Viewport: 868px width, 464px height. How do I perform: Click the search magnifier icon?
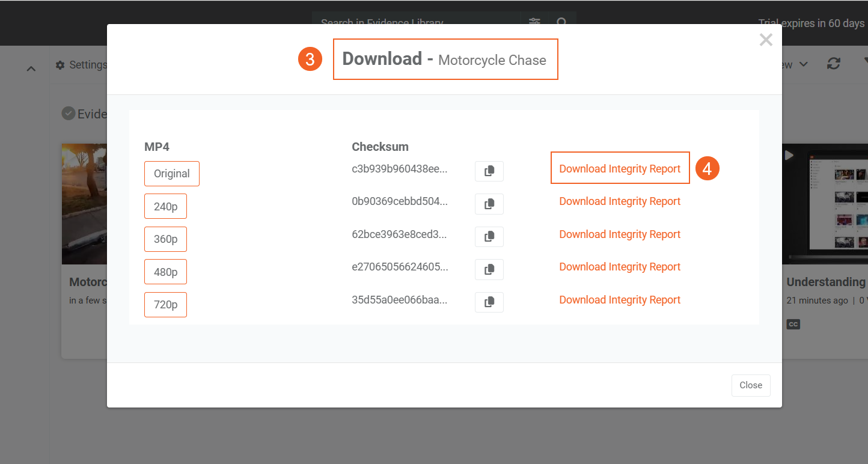click(562, 23)
